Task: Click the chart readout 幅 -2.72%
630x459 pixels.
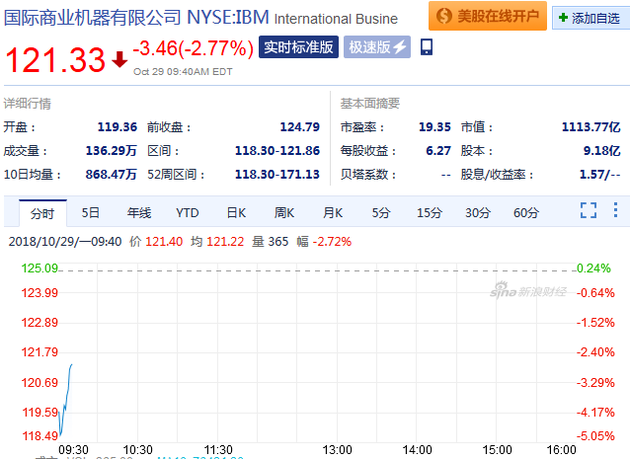Action: pyautogui.click(x=324, y=242)
